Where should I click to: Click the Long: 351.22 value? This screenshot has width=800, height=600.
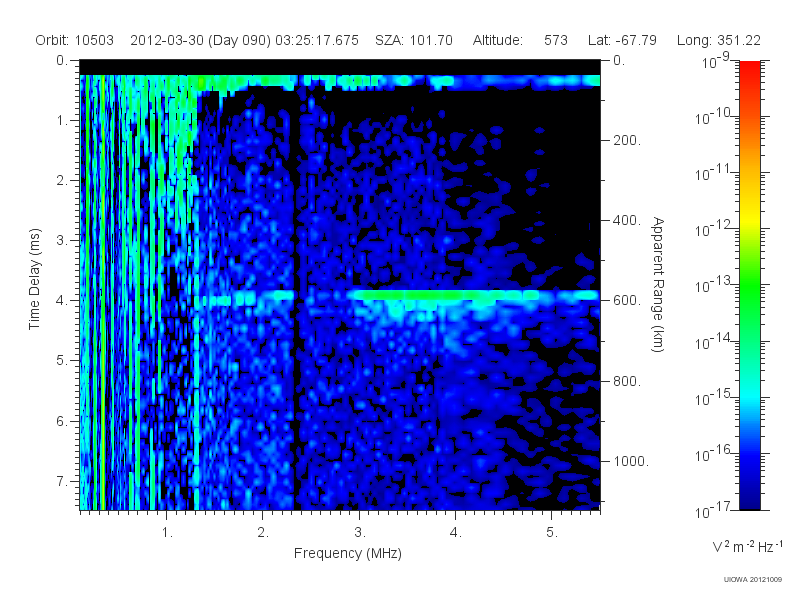click(x=718, y=40)
